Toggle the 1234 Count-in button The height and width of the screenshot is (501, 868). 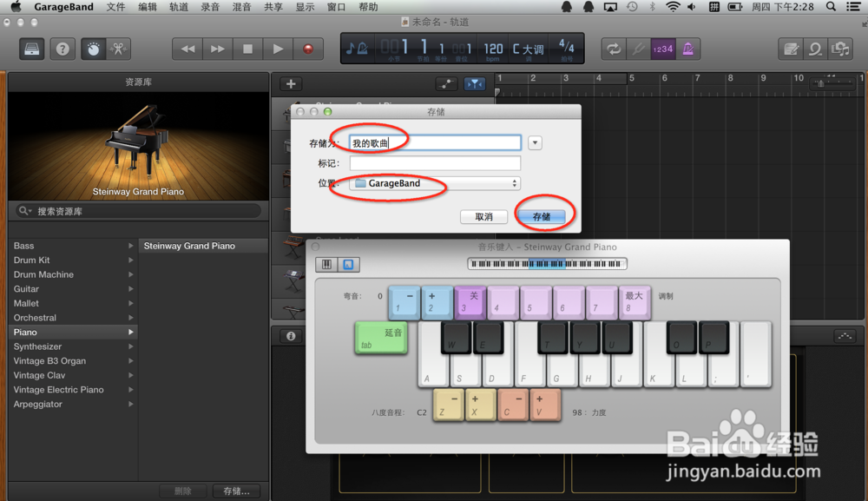(662, 49)
